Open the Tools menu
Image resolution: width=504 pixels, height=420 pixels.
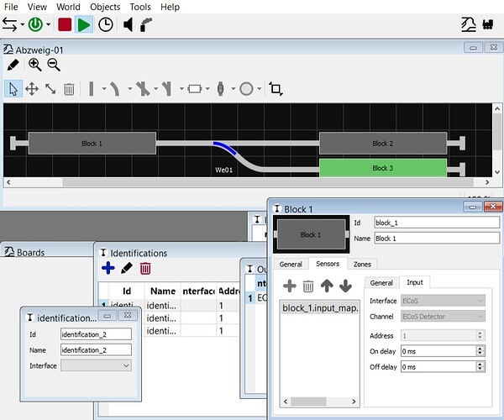(x=140, y=7)
